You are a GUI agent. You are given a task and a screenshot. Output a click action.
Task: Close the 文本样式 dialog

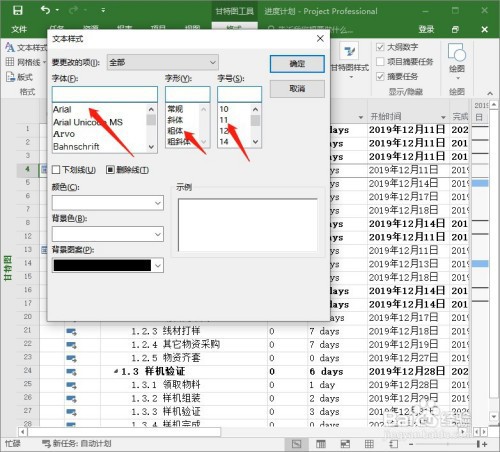tap(320, 39)
